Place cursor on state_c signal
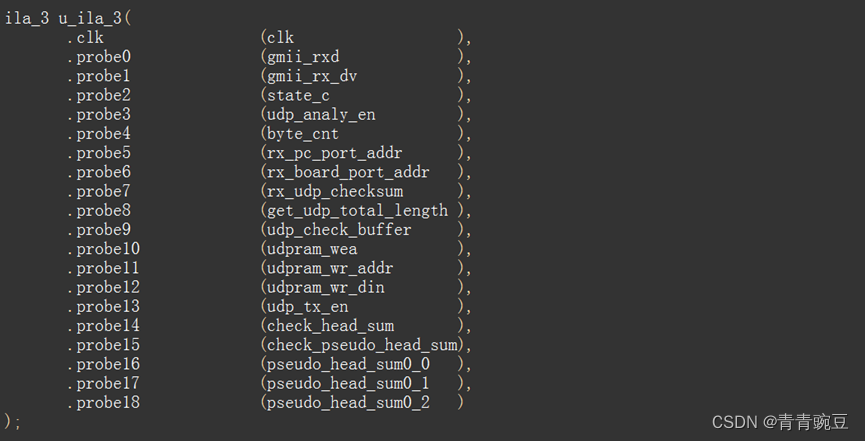 [298, 95]
